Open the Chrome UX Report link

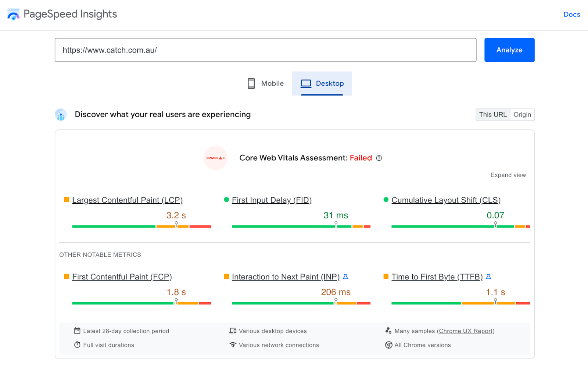[x=466, y=331]
